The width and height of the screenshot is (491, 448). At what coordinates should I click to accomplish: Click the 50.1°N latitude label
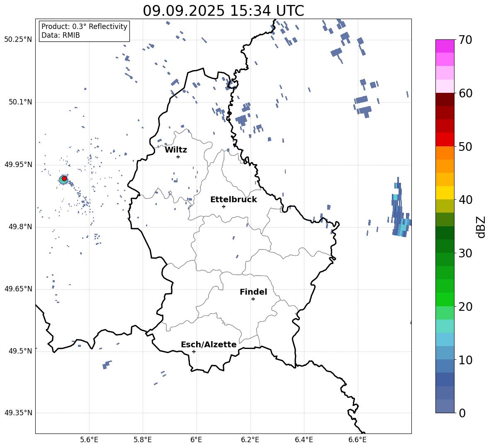coord(20,102)
